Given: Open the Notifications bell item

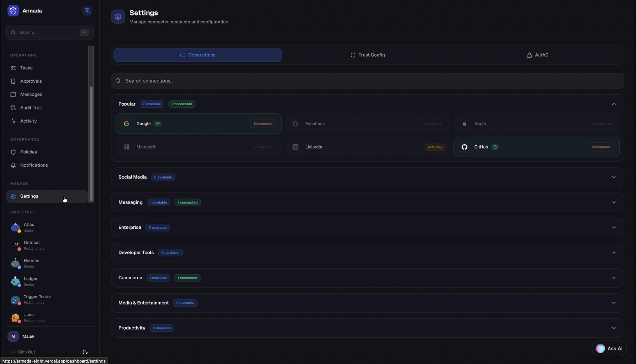Looking at the screenshot, I should [34, 165].
